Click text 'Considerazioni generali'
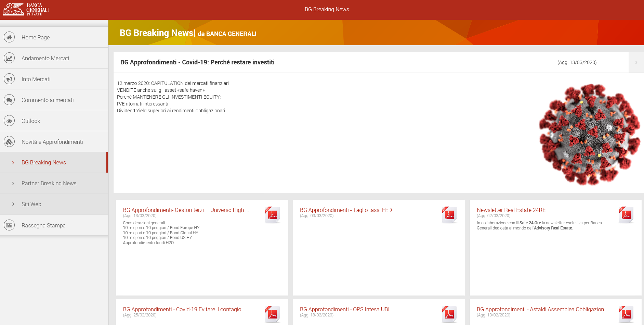 144,223
